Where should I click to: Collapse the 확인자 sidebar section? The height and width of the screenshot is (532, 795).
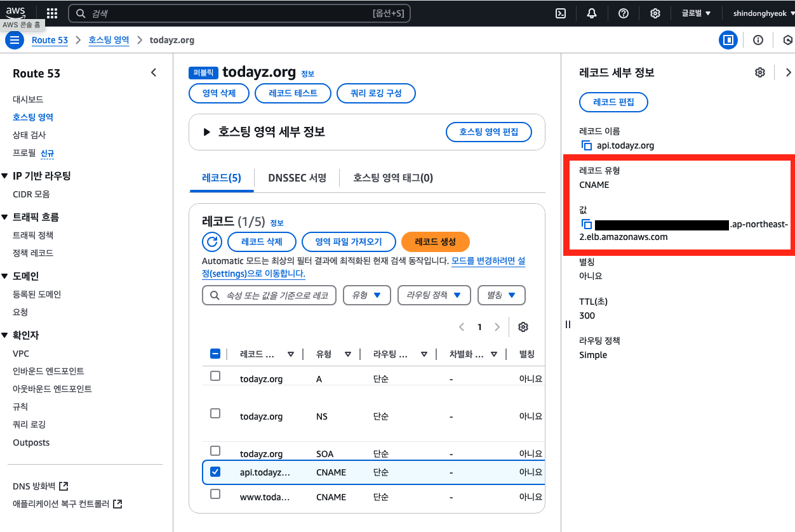[4, 335]
